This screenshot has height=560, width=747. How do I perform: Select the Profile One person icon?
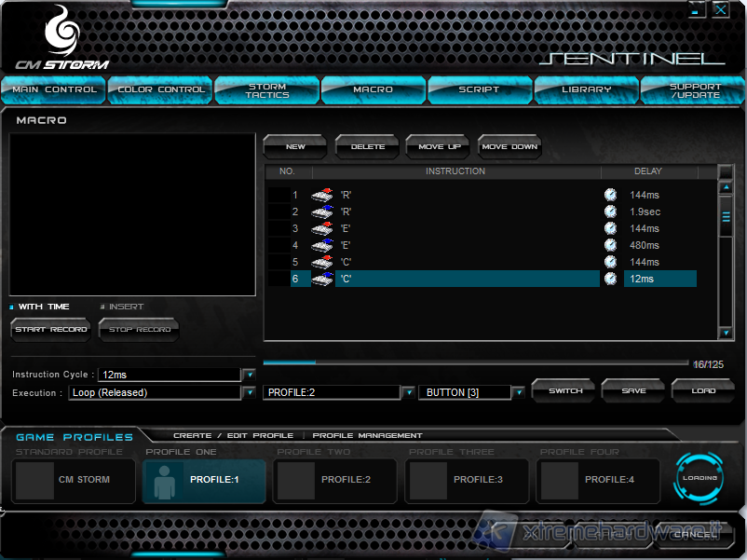coord(163,480)
